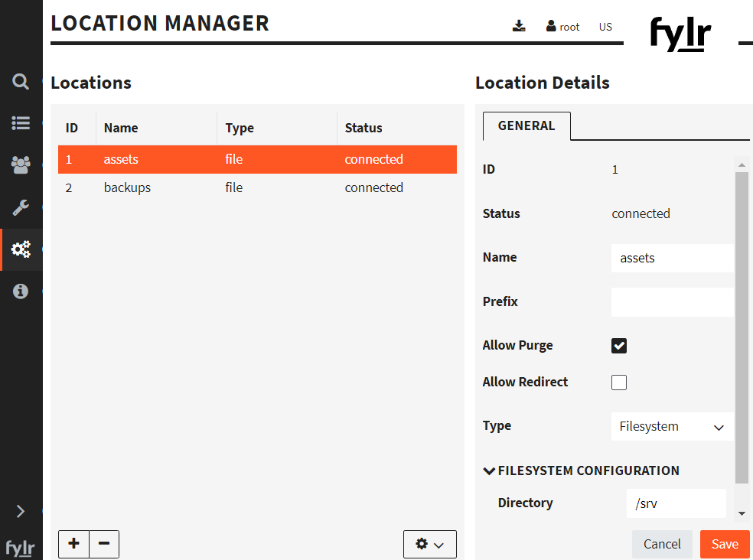Add a new location with plus button
The width and height of the screenshot is (753, 560).
[73, 544]
